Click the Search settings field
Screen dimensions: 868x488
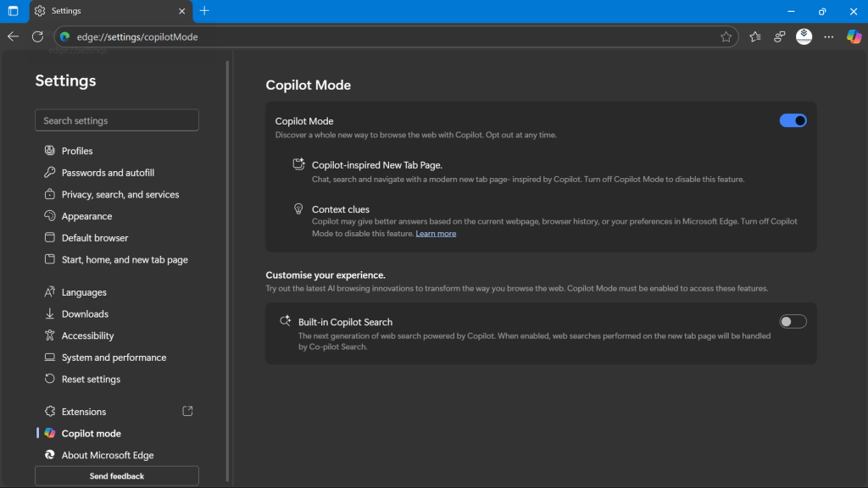[117, 120]
